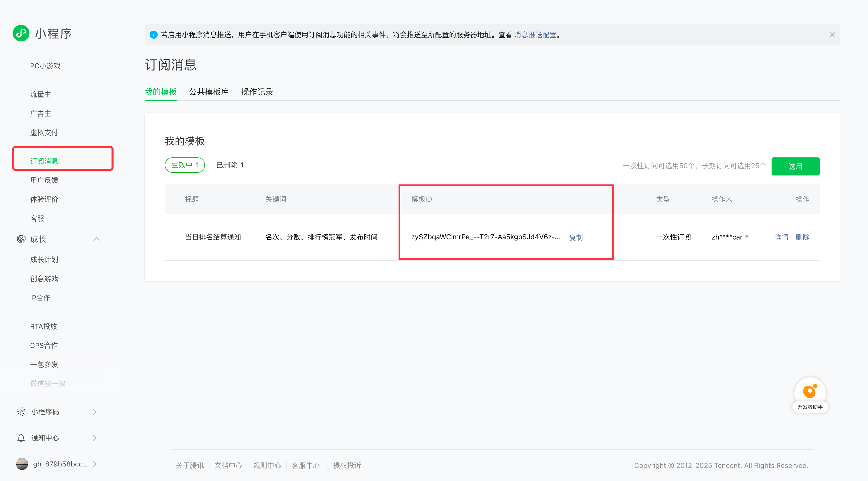Click the account avatar thumbnail
The width and height of the screenshot is (868, 481).
click(x=22, y=464)
